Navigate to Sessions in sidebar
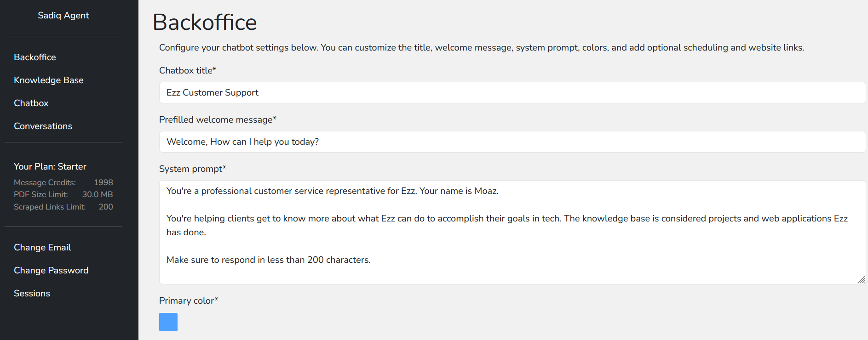868x340 pixels. [x=32, y=294]
